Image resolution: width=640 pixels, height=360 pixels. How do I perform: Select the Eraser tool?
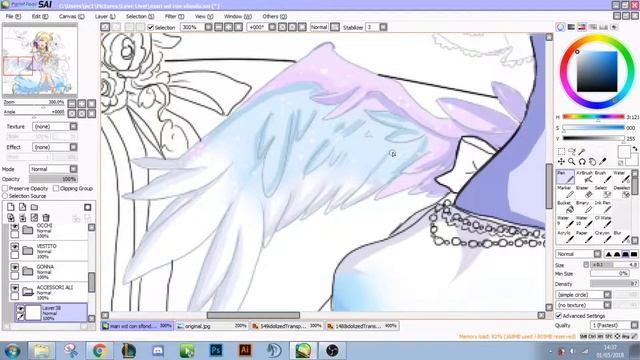click(585, 191)
